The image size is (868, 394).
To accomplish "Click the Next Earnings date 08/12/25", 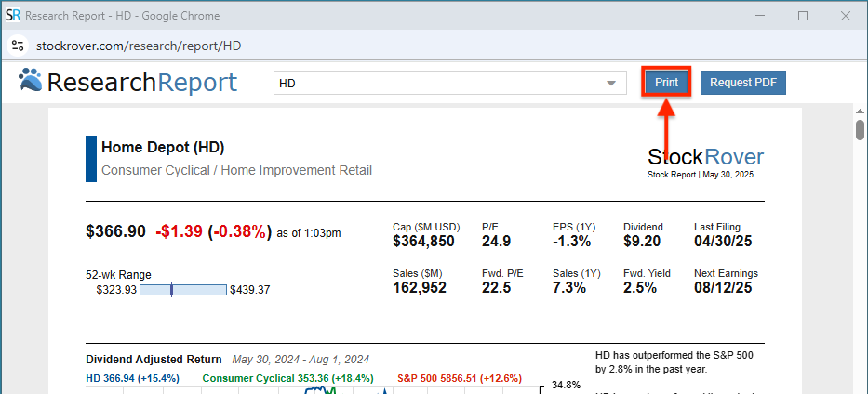I will (x=723, y=288).
